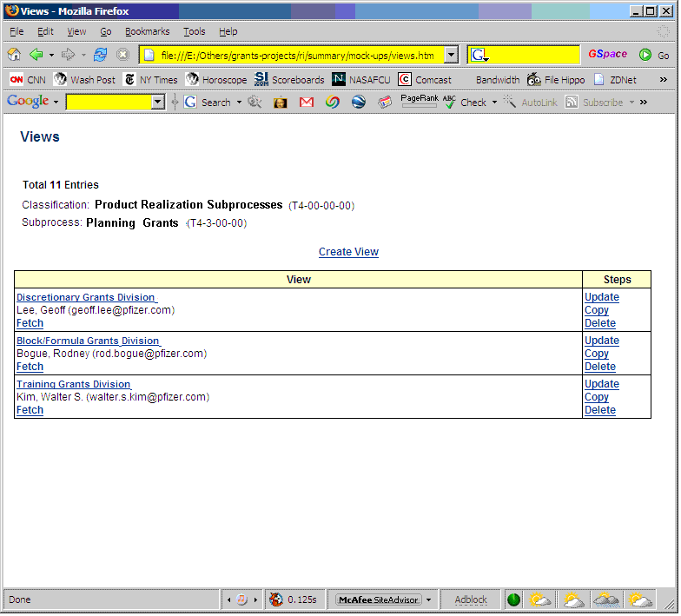Open the Check options dropdown arrow

click(495, 103)
